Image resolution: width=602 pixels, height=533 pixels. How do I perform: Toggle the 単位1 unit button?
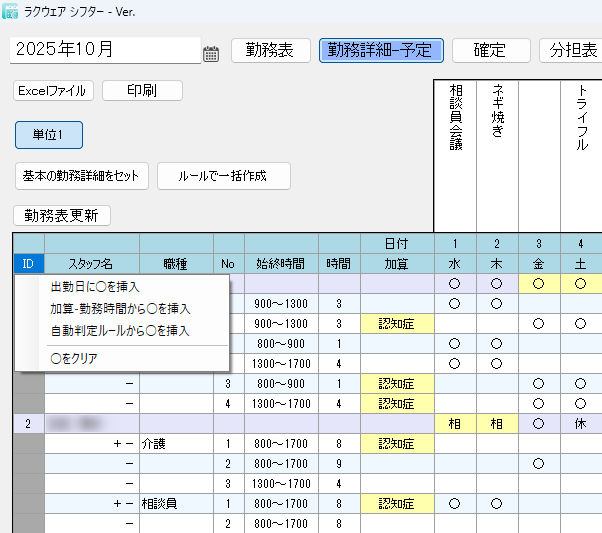click(x=48, y=135)
